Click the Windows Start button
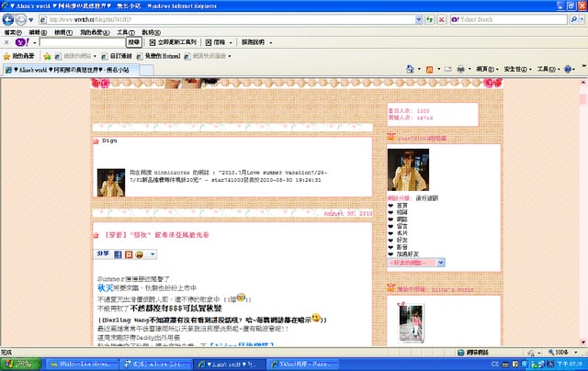Viewport: 588px width, 371px height. [x=20, y=364]
